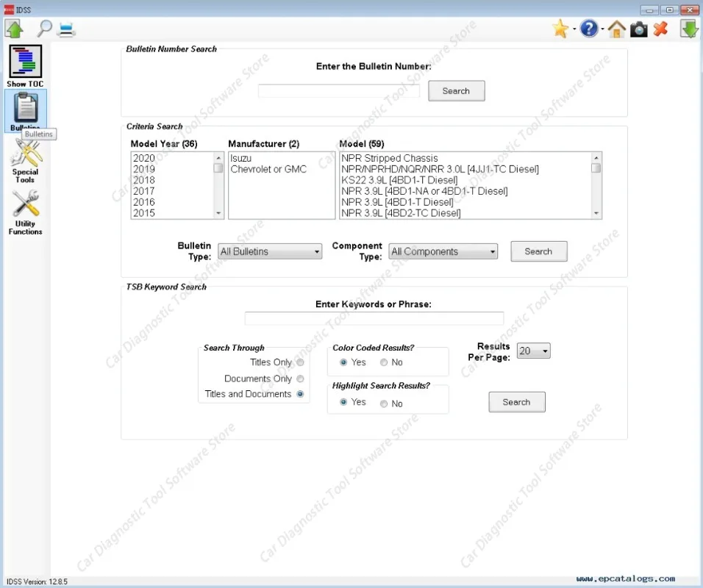Click the Criteria Search button
The width and height of the screenshot is (703, 588).
coord(539,251)
